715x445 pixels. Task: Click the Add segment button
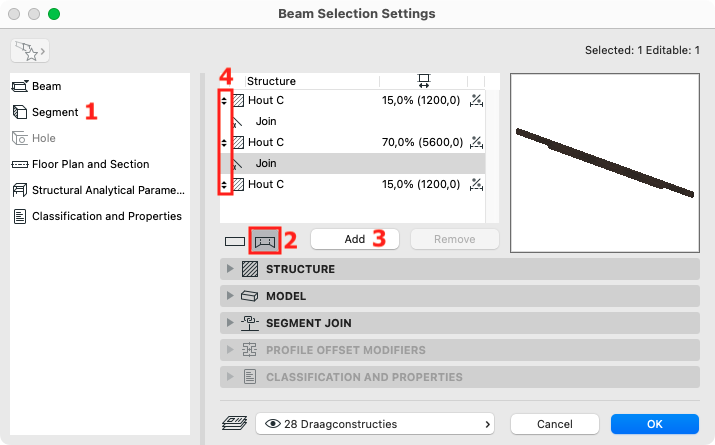pyautogui.click(x=355, y=239)
